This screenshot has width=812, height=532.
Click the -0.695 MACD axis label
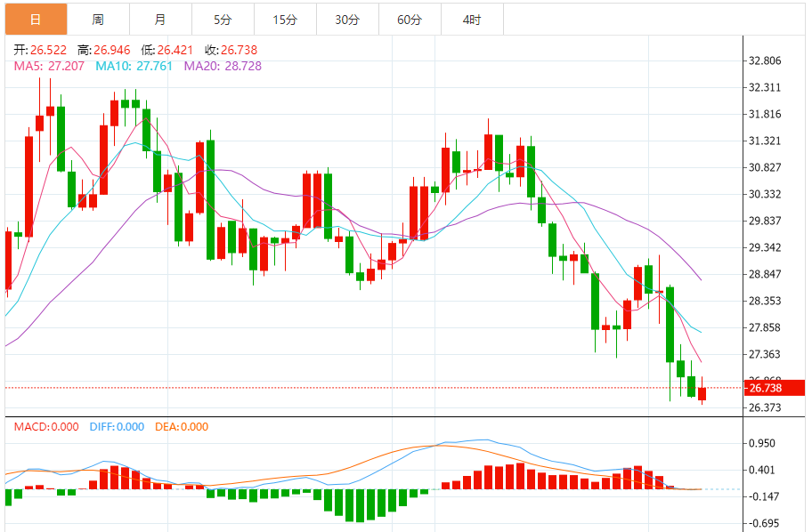click(x=763, y=523)
